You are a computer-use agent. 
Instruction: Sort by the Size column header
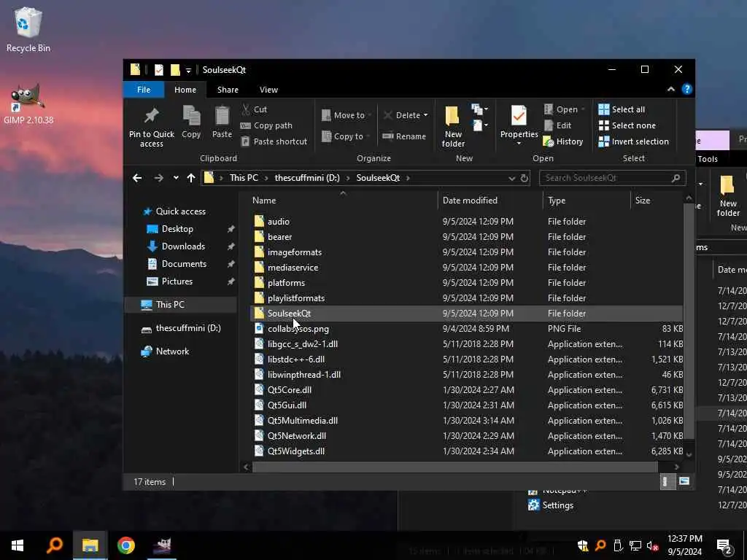(642, 201)
